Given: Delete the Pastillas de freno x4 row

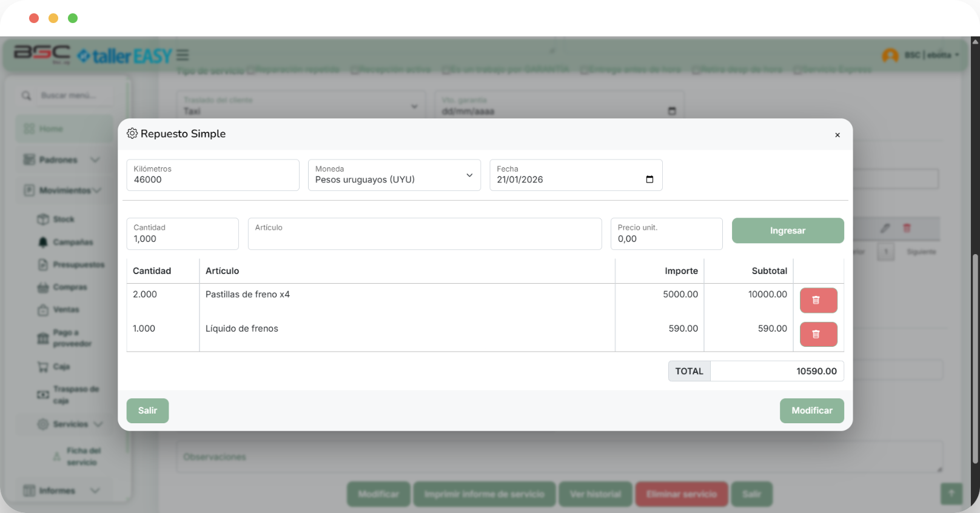Looking at the screenshot, I should (x=818, y=300).
